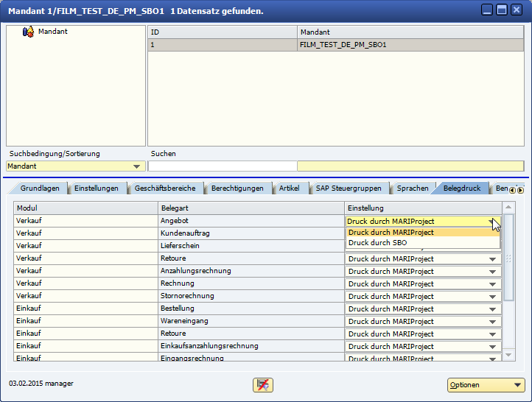Choose 'Druck durch MARIProject' in the open list

tap(391, 233)
